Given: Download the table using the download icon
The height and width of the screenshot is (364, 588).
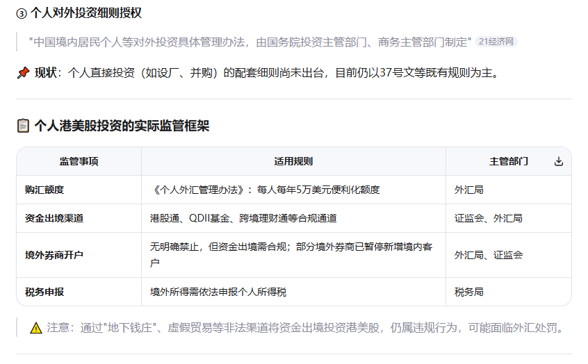Looking at the screenshot, I should pyautogui.click(x=558, y=161).
